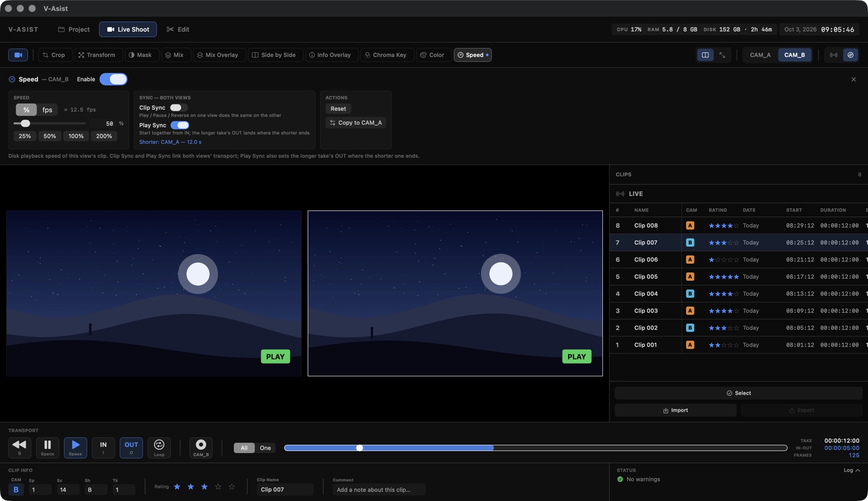Set the IN point

point(103,448)
